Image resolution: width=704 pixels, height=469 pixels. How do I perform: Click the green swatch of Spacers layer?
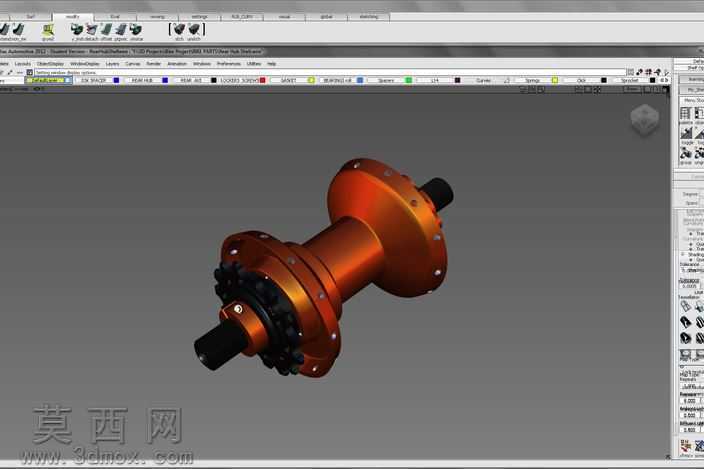coord(409,80)
